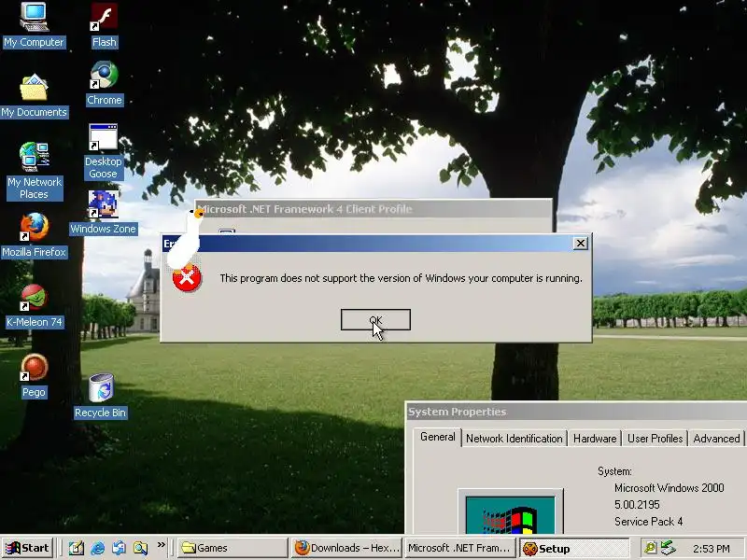Select the Desktop Goose shortcut icon
This screenshot has height=560, width=747.
104,151
